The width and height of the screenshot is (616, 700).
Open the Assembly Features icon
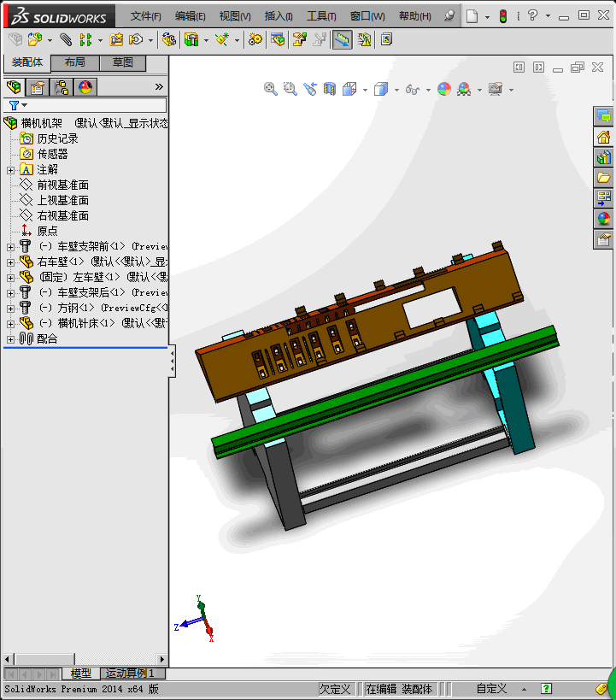coord(191,39)
